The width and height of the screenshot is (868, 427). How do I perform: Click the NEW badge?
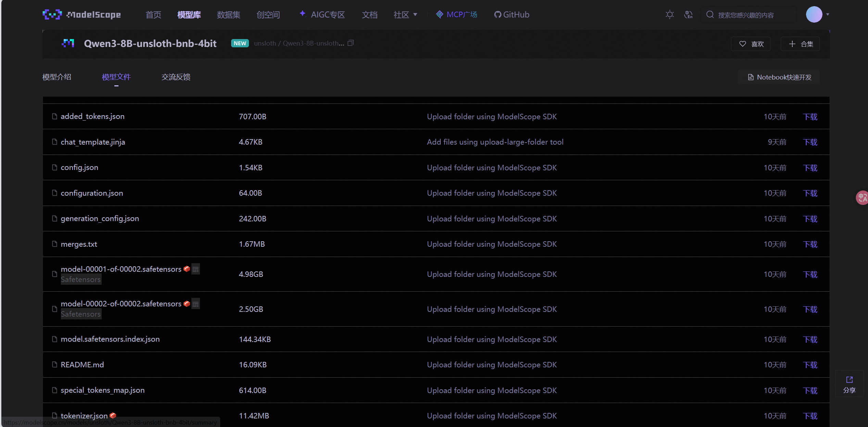click(240, 43)
